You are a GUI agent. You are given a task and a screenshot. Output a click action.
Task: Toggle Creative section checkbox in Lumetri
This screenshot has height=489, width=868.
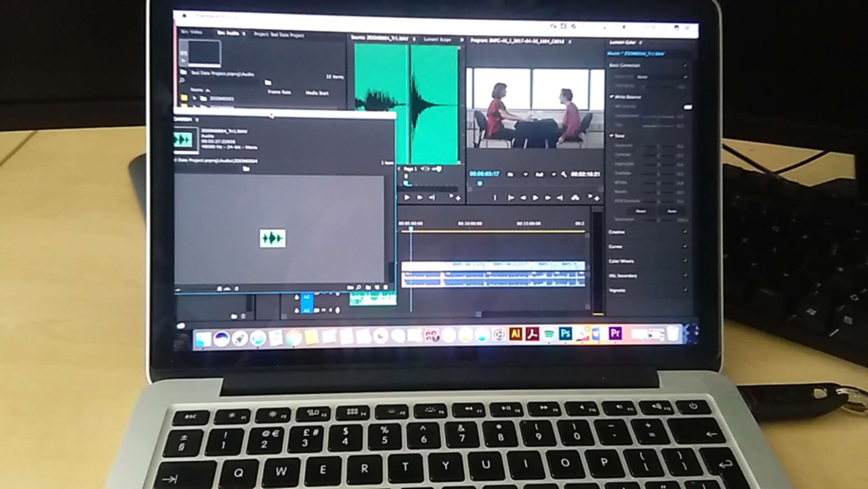coord(685,232)
